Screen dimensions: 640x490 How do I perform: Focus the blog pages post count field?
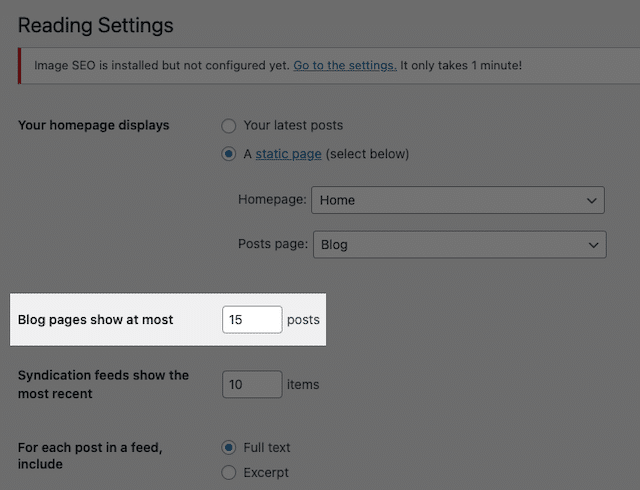click(252, 320)
